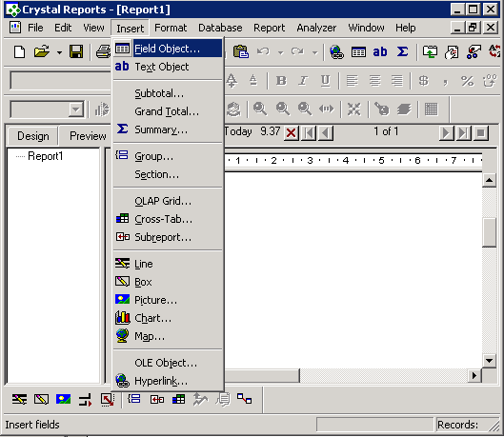Image resolution: width=504 pixels, height=437 pixels.
Task: Toggle currency symbol format
Action: 424,81
